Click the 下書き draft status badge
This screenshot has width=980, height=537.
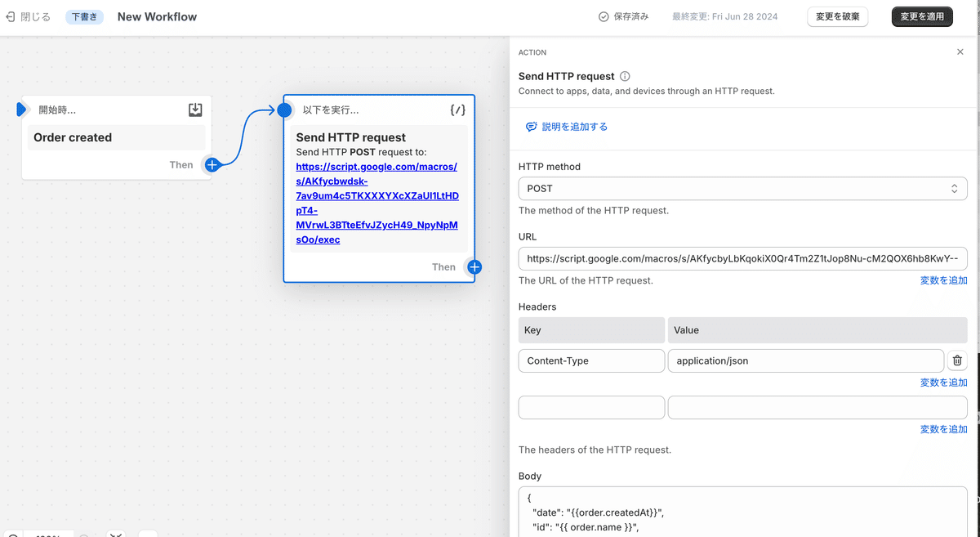point(85,16)
